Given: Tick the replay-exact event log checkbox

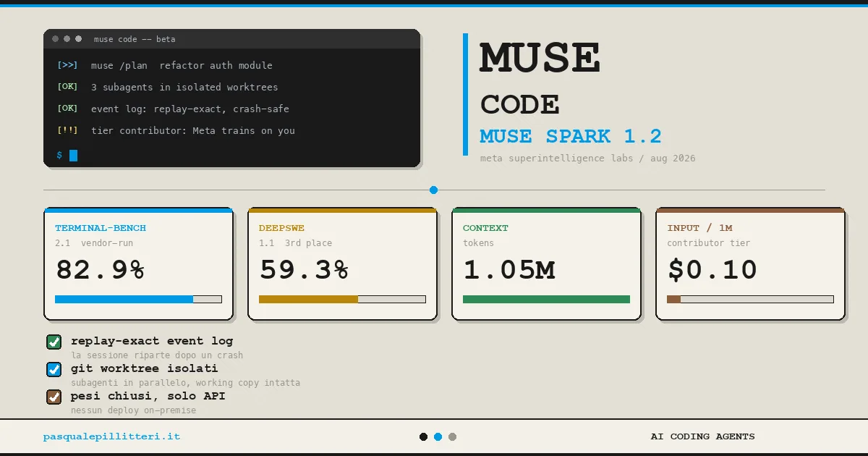Looking at the screenshot, I should pyautogui.click(x=54, y=342).
